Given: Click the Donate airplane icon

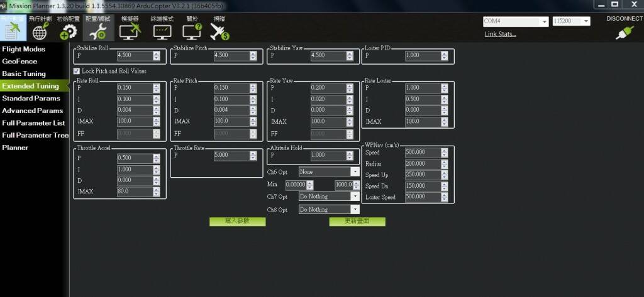Looking at the screenshot, I should click(x=219, y=29).
